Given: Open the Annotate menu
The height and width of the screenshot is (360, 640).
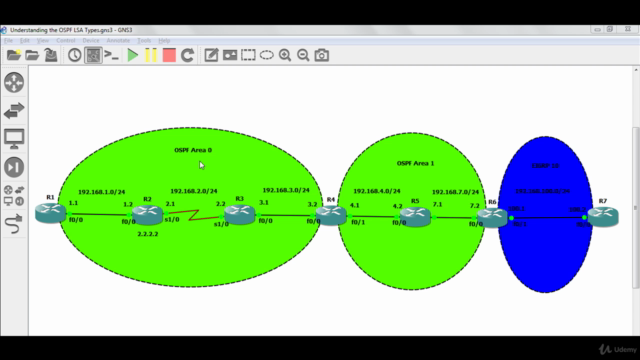Looking at the screenshot, I should [x=118, y=40].
